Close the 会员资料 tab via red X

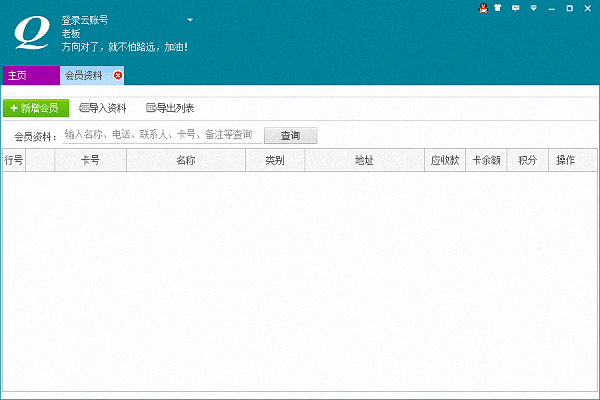(x=118, y=75)
